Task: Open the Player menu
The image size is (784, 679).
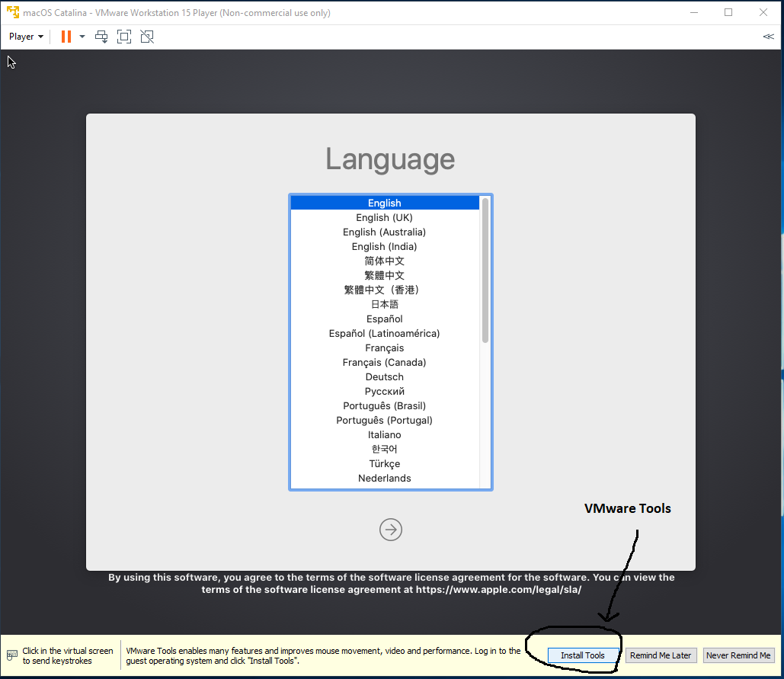Action: tap(26, 37)
